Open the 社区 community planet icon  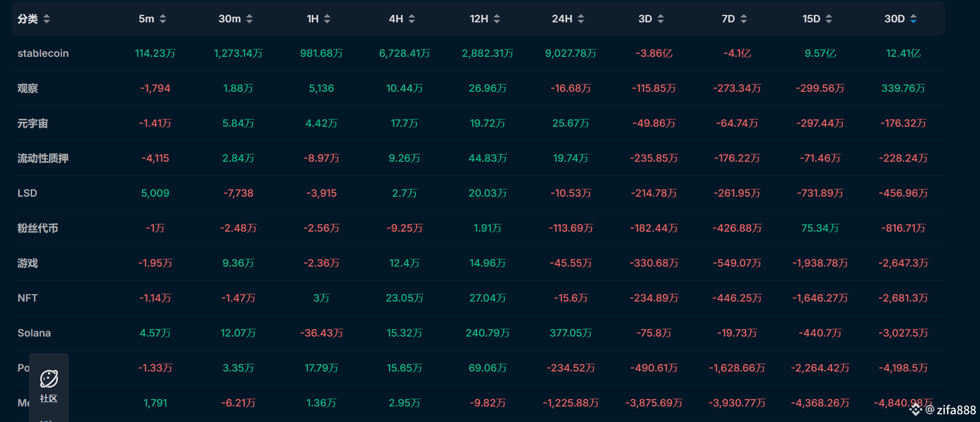coord(49,379)
